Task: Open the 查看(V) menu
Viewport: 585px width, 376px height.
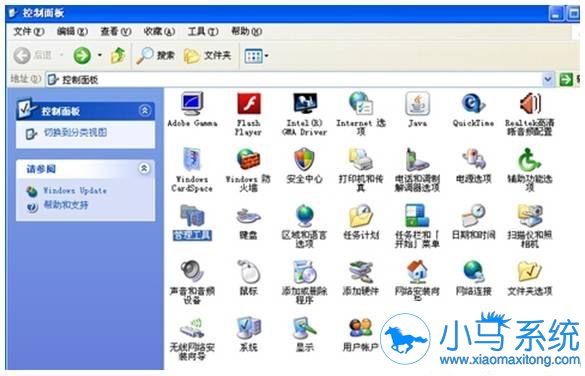Action: tap(116, 32)
